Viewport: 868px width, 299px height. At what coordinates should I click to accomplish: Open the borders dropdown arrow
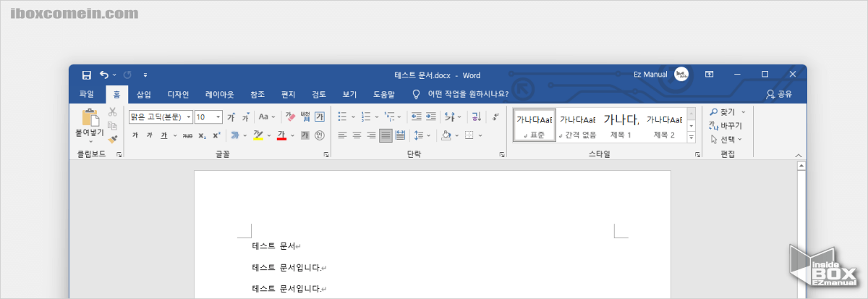point(480,135)
